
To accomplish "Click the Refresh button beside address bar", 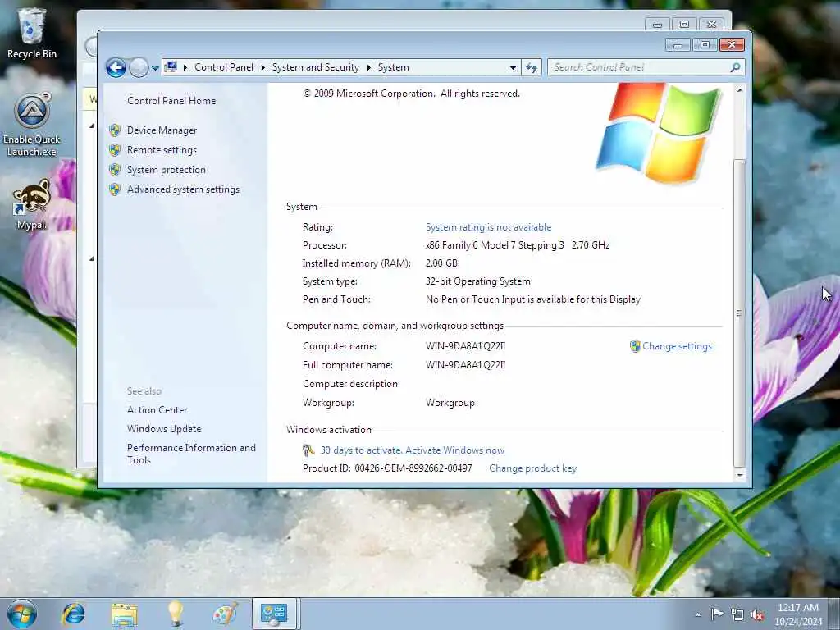I will coord(532,67).
